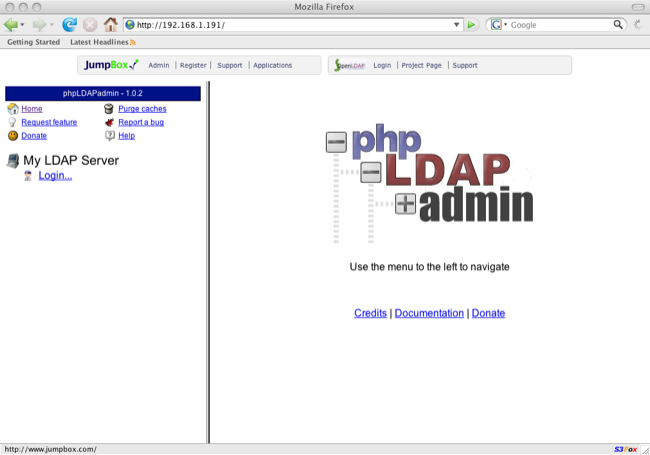
Task: Click the browser Back arrow button
Action: 11,25
